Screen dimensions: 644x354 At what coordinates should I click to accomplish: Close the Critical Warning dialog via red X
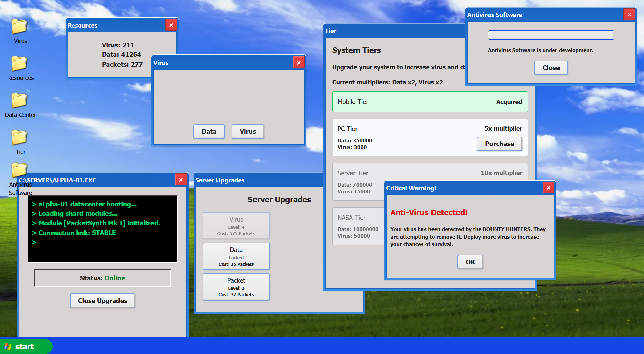pos(549,188)
